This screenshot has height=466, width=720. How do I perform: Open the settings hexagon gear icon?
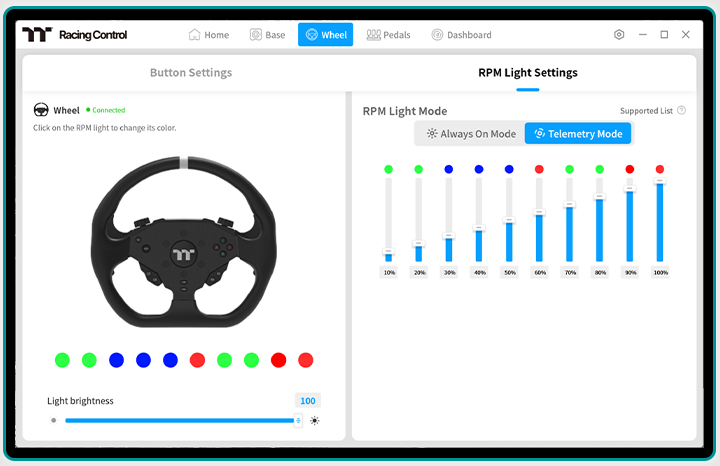pyautogui.click(x=619, y=34)
